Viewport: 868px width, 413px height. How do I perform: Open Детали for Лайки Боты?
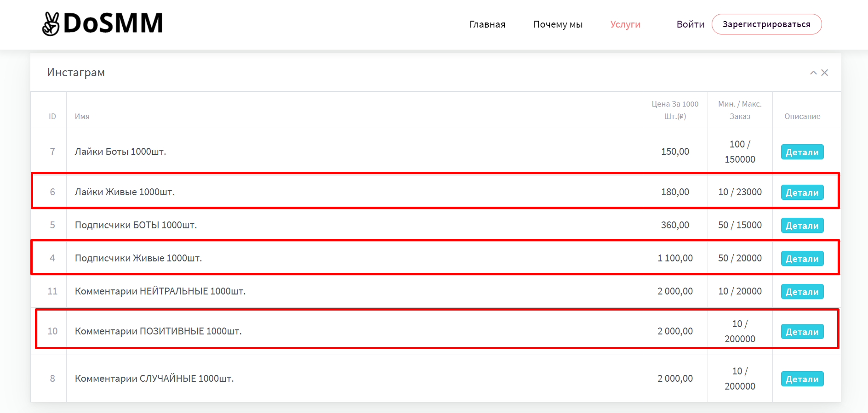tap(802, 152)
